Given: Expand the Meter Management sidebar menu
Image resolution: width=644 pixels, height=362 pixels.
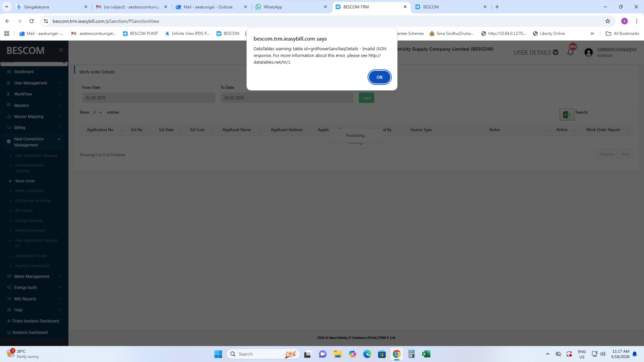Looking at the screenshot, I should pos(34,276).
